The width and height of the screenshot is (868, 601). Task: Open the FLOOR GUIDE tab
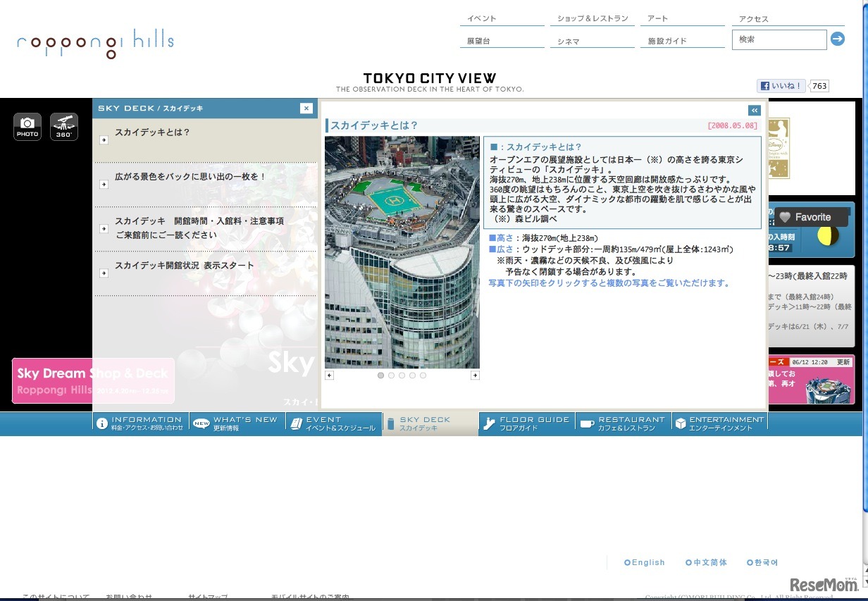528,423
